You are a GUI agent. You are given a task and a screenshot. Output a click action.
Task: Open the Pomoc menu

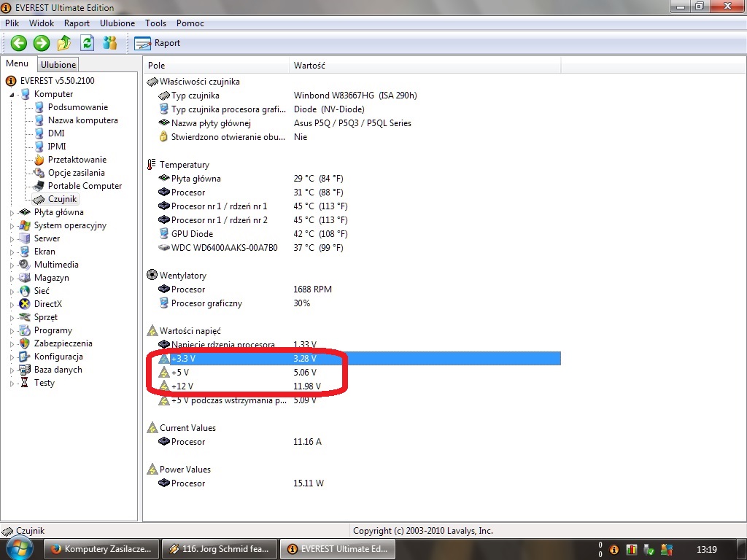190,23
